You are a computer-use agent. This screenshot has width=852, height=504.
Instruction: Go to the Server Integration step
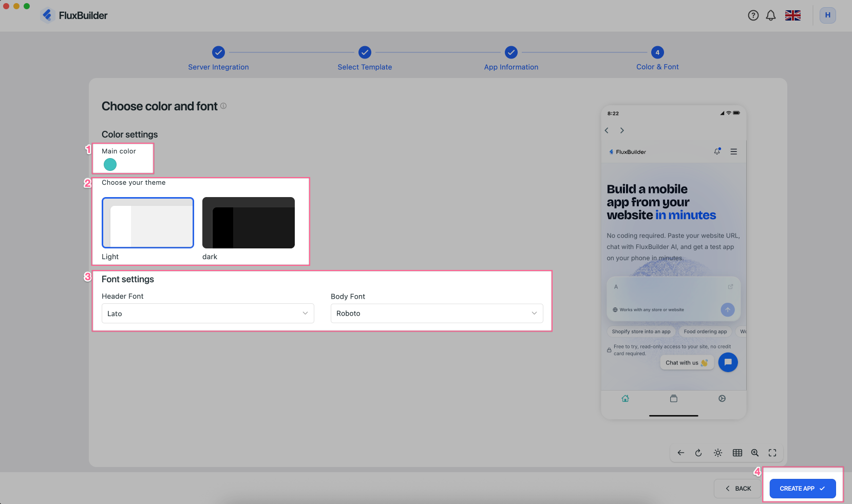(x=218, y=59)
